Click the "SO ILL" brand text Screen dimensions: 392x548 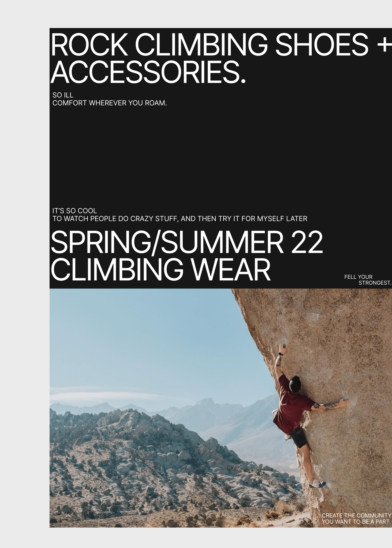[x=63, y=95]
